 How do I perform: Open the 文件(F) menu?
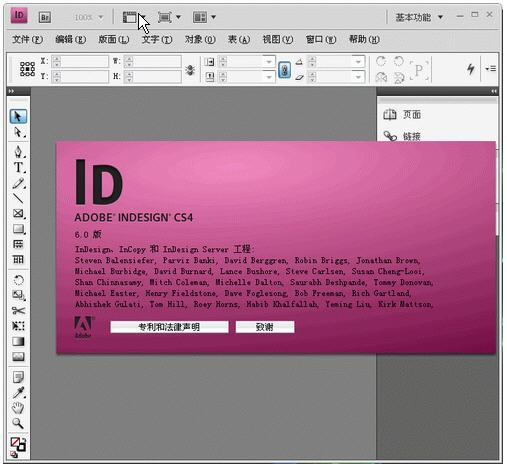[x=27, y=39]
